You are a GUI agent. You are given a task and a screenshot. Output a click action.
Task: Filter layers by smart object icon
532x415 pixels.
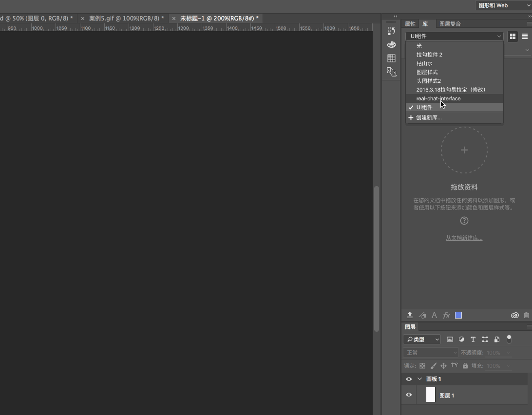(497, 340)
